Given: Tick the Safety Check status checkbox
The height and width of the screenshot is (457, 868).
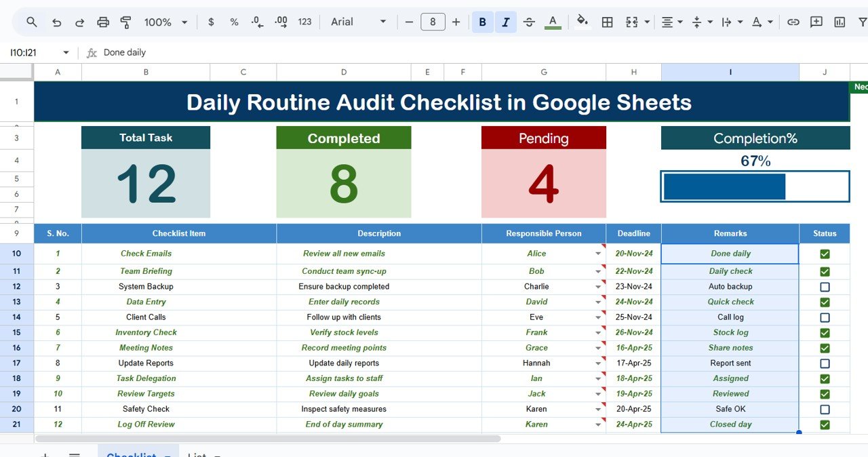Looking at the screenshot, I should pyautogui.click(x=825, y=410).
